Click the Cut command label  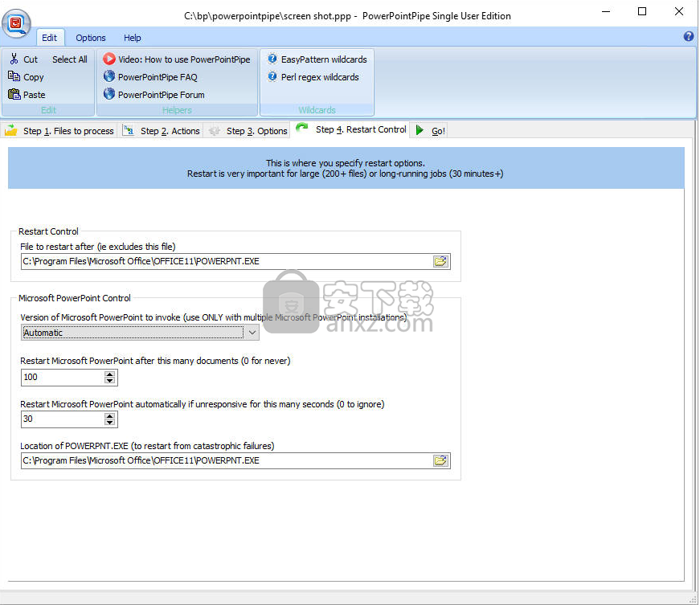click(x=31, y=59)
